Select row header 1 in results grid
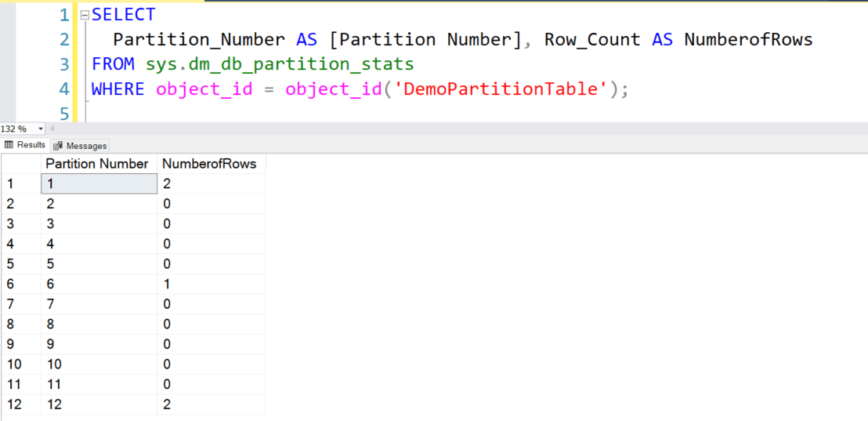This screenshot has height=421, width=868. [x=20, y=184]
